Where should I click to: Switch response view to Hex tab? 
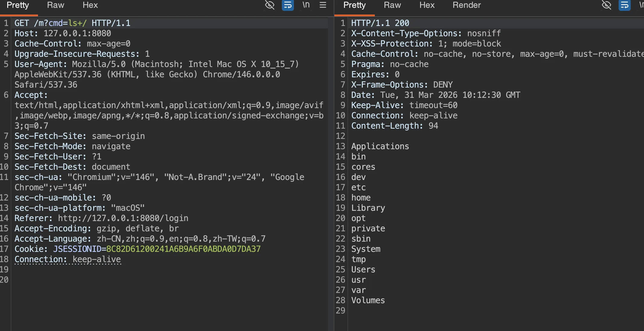(427, 5)
